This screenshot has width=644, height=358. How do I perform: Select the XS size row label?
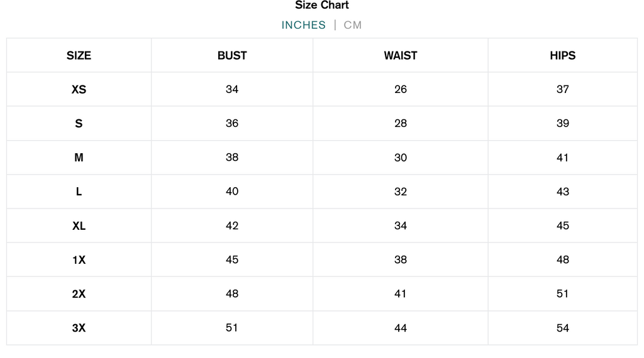79,89
